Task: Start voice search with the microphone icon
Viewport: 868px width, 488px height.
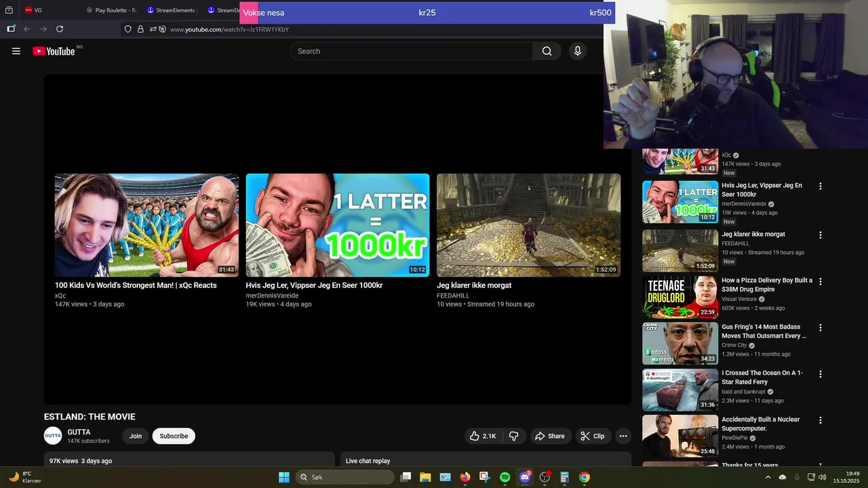Action: tap(578, 51)
